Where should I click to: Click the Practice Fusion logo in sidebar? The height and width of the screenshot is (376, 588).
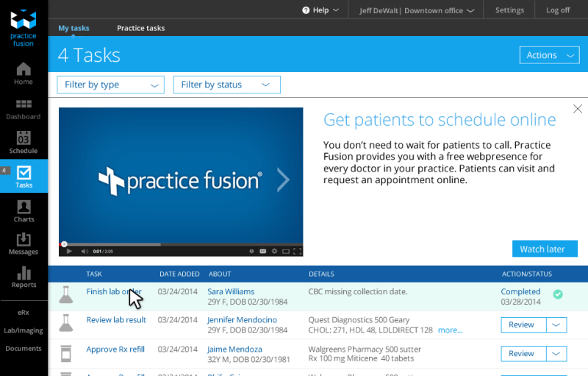point(24,28)
